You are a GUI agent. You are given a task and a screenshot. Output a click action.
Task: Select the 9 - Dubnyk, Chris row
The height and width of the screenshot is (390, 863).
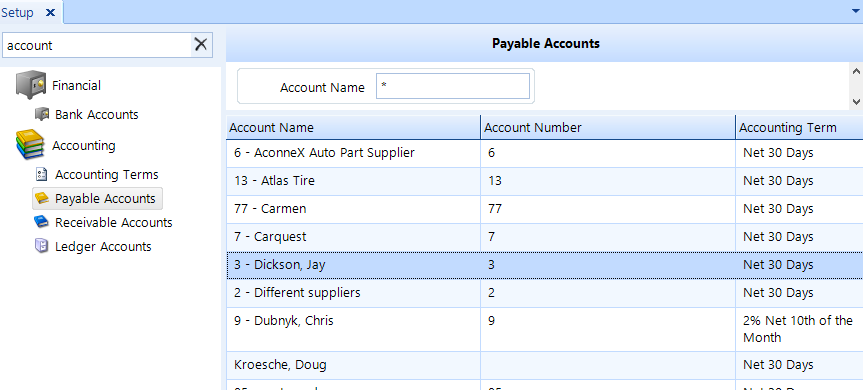coord(544,329)
